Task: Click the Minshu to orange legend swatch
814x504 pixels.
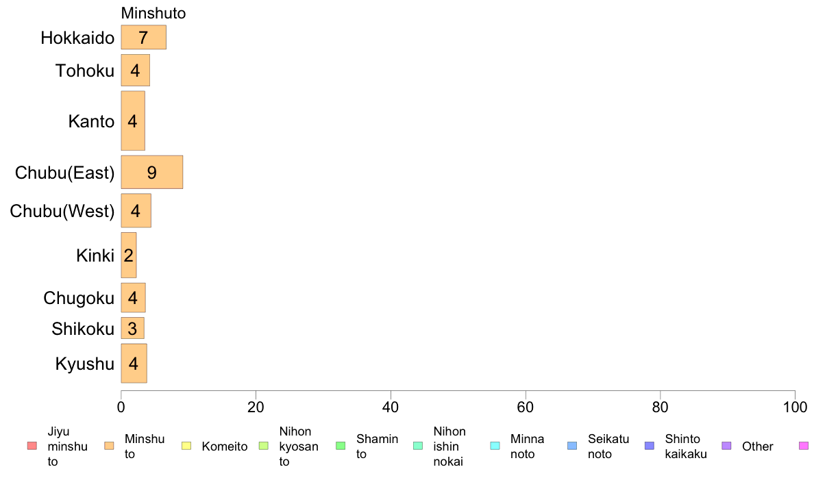Action: [x=109, y=446]
